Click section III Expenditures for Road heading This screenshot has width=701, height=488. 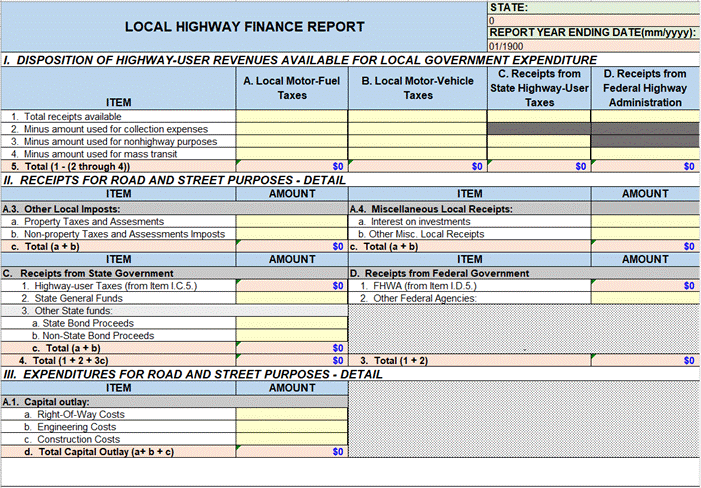[x=193, y=374]
